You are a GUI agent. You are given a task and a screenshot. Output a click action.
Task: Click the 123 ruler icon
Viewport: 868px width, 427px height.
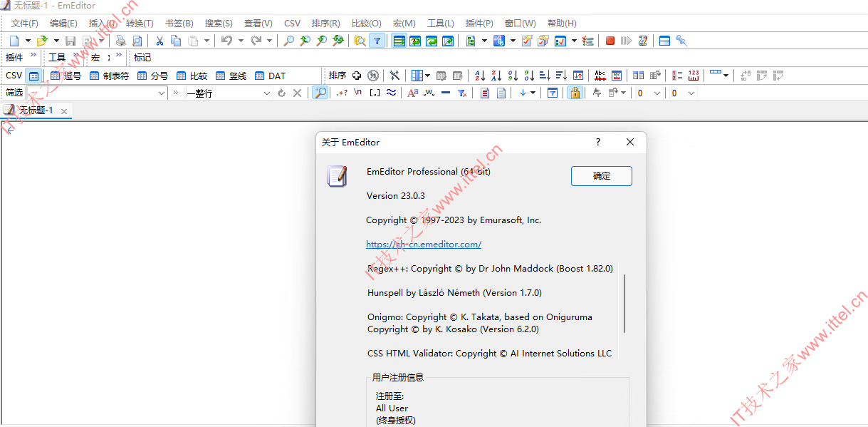[694, 76]
